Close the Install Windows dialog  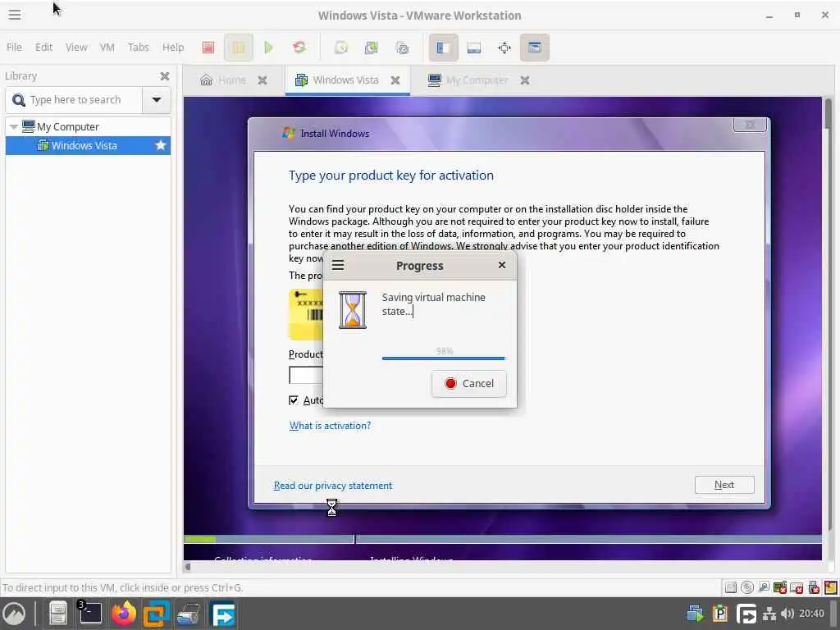pos(750,125)
